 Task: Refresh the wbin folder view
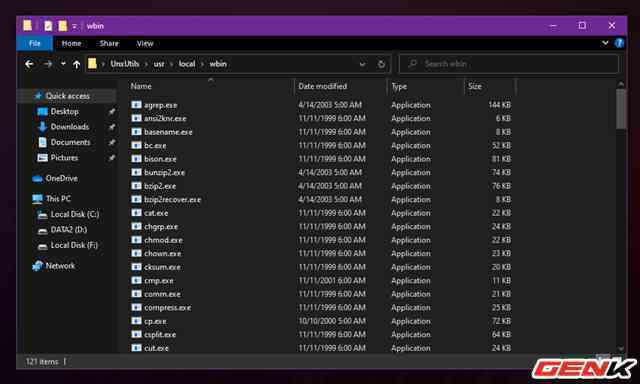[381, 64]
